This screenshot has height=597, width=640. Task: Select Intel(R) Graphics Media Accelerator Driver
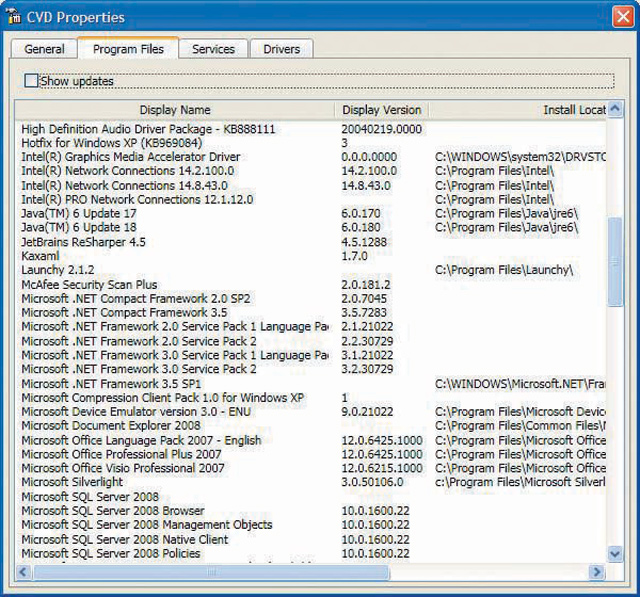(x=131, y=157)
